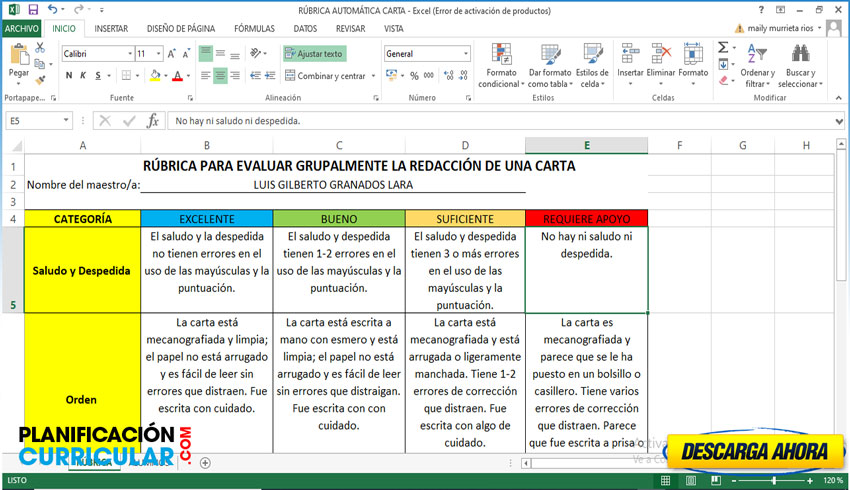Switch to DISEÑO DE PÁGINA tab
Viewport: 850px width, 490px height.
tap(181, 29)
